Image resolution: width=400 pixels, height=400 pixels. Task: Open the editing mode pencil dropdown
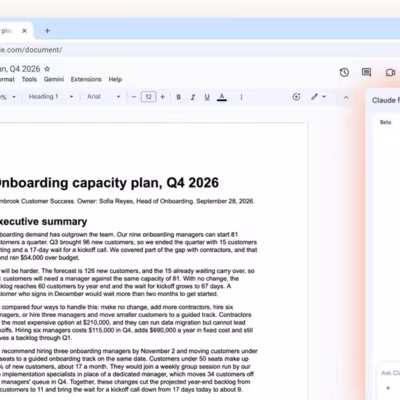pos(318,97)
